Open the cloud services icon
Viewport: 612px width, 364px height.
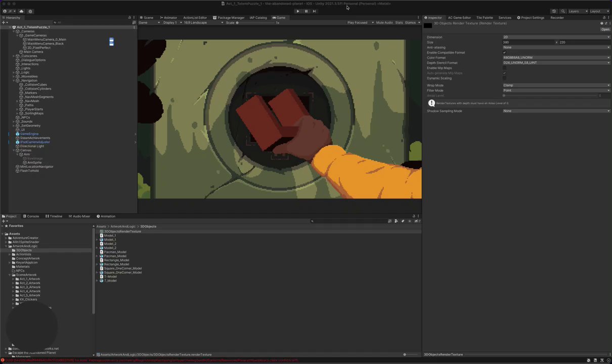[21, 11]
